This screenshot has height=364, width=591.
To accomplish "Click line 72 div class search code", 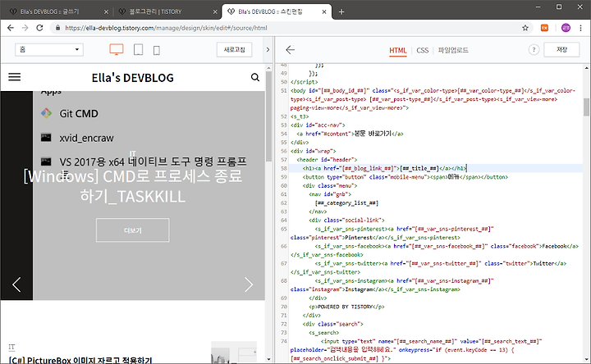I will click(332, 324).
